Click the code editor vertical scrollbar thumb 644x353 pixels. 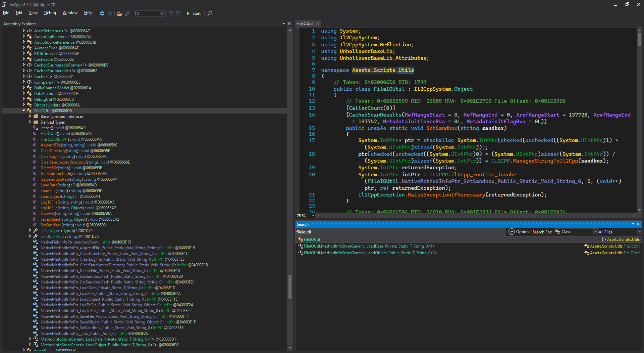[x=639, y=40]
